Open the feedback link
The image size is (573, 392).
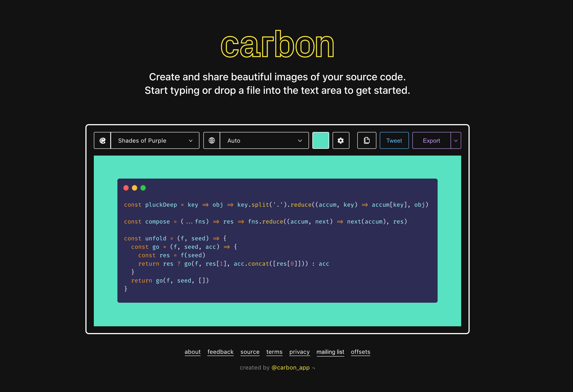coord(220,352)
